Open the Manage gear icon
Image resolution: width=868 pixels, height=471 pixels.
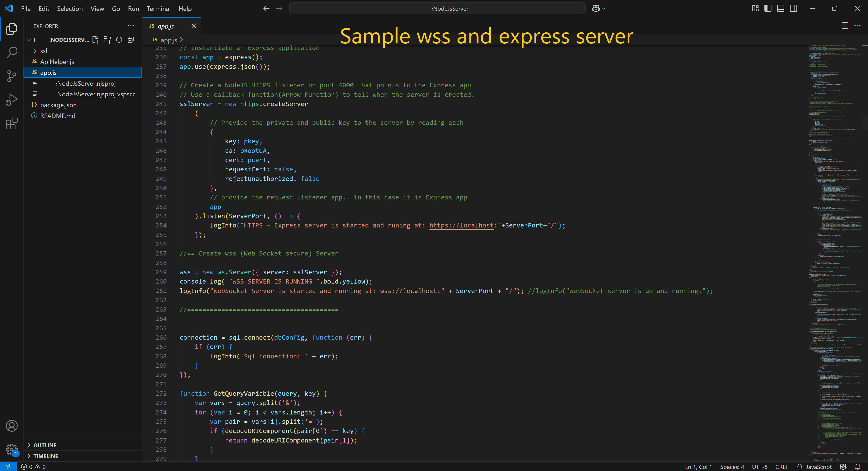point(12,450)
